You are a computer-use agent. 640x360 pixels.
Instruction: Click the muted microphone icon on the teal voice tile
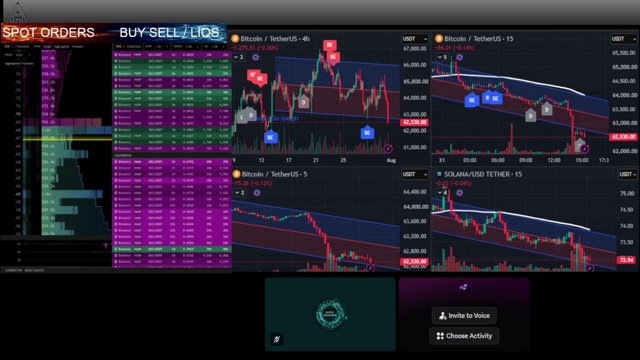point(277,339)
